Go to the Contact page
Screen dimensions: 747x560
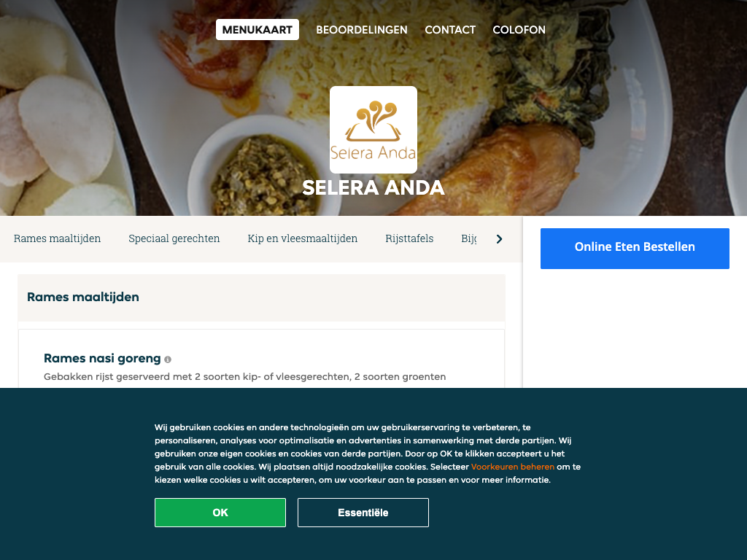pyautogui.click(x=449, y=29)
